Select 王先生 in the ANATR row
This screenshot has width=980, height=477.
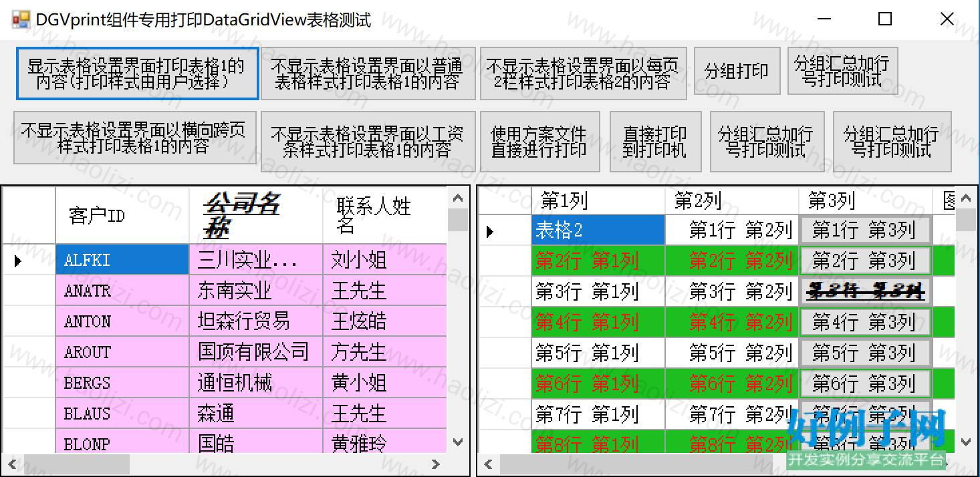(x=385, y=290)
